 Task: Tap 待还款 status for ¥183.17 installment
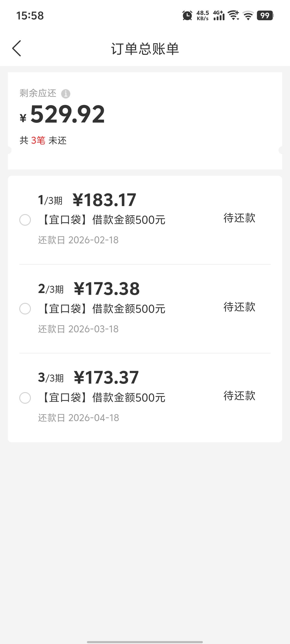[x=239, y=218]
